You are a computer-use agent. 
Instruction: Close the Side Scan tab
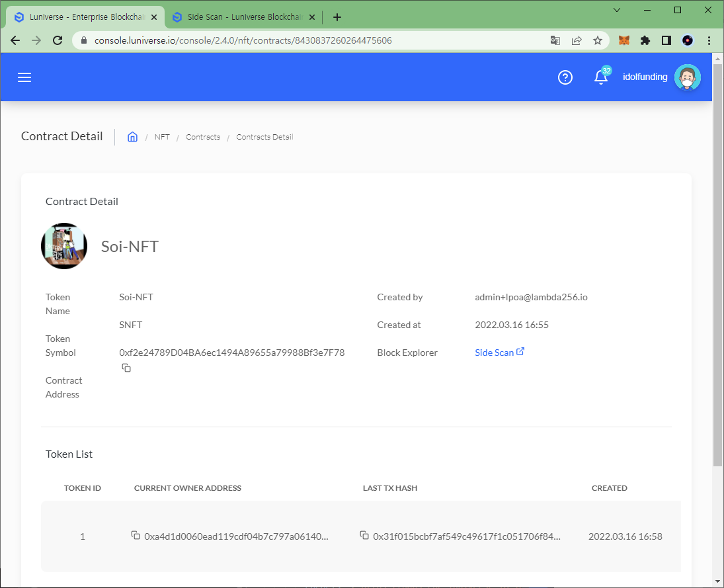tap(312, 17)
